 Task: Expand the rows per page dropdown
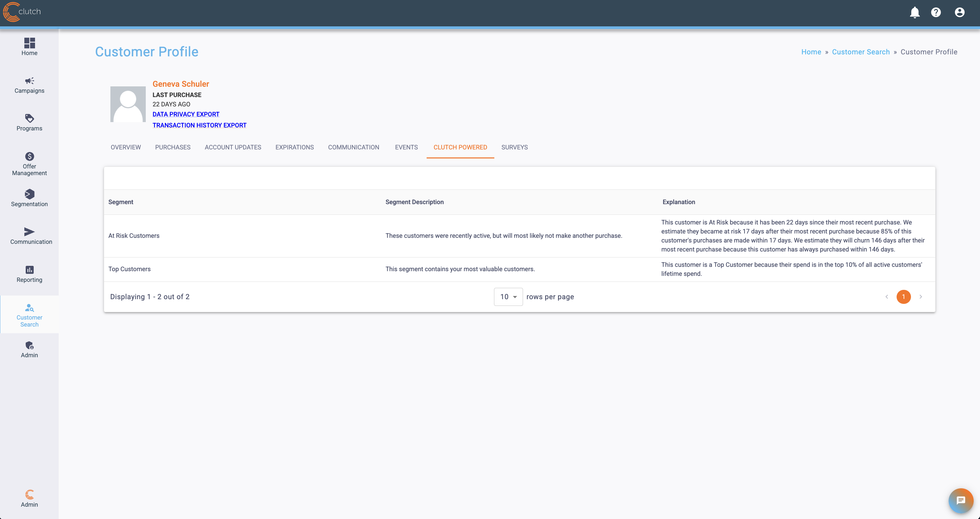point(508,297)
